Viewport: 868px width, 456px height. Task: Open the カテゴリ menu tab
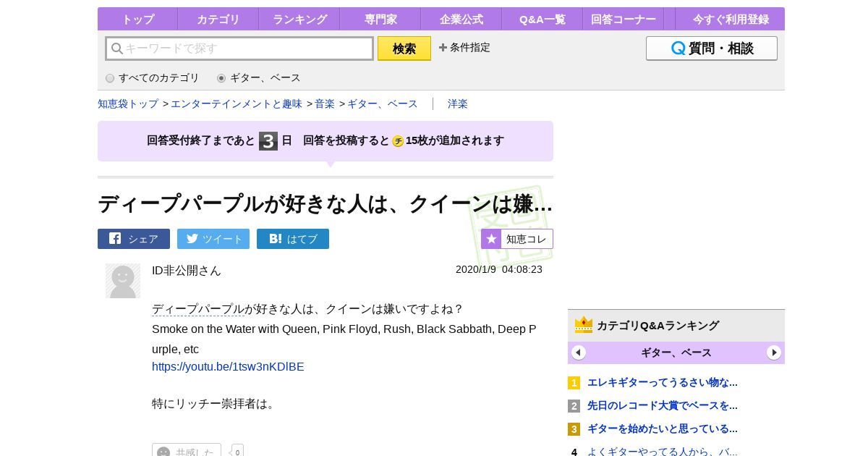point(218,19)
